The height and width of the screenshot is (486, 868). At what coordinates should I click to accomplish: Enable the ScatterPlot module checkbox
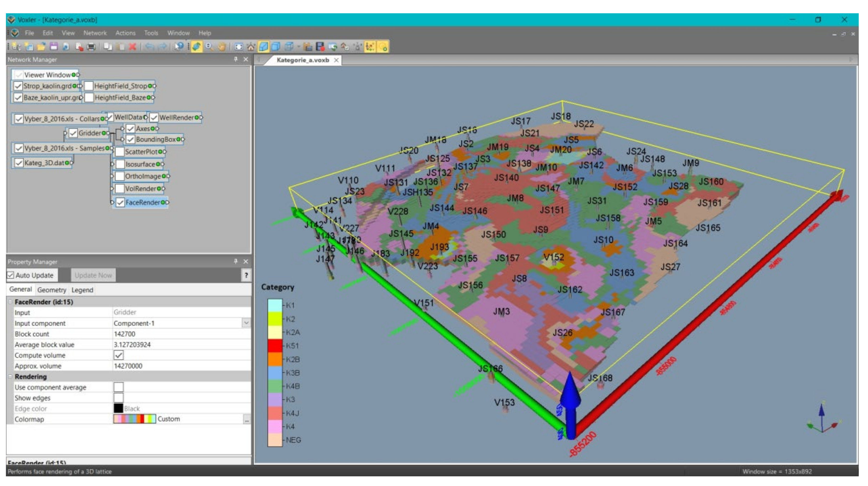click(x=120, y=152)
